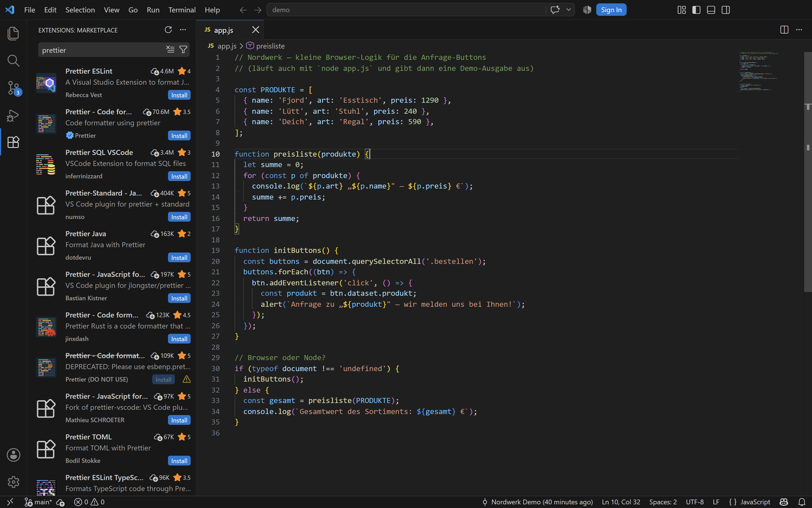Split the editor to the right
812x508 pixels.
784,30
